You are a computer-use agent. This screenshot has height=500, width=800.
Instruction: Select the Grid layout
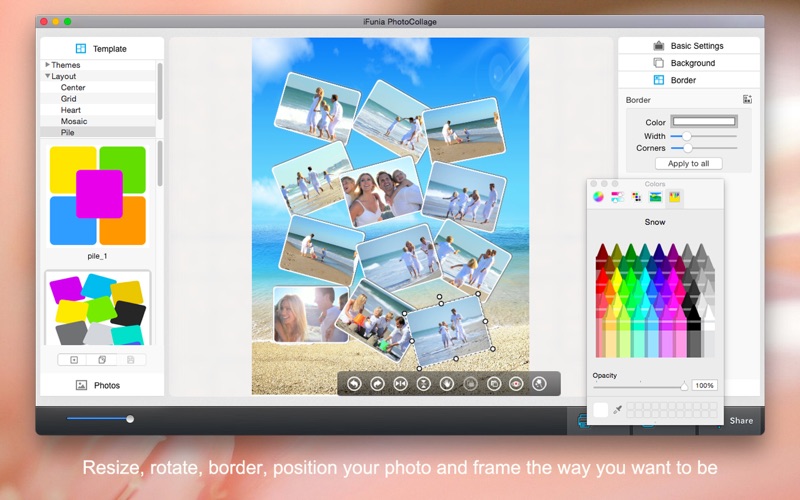point(68,98)
